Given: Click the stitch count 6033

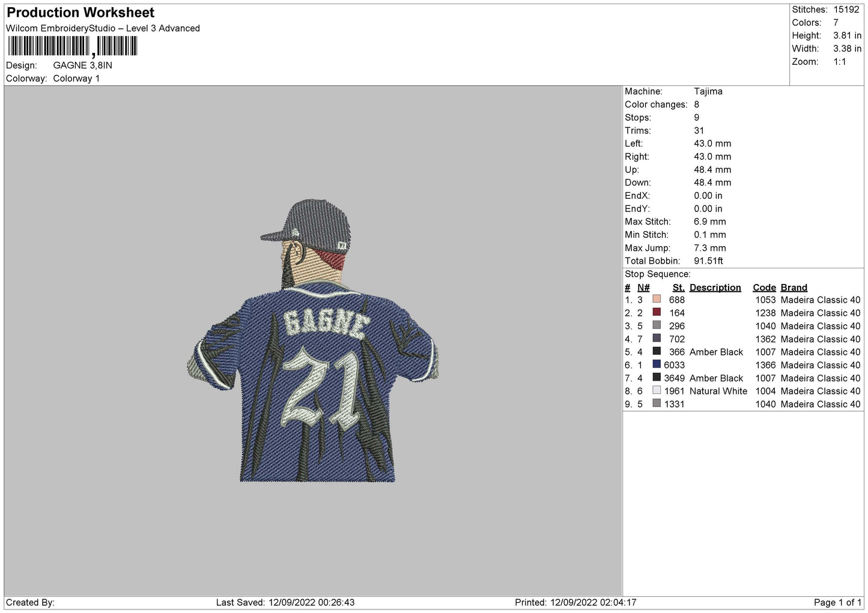Looking at the screenshot, I should point(674,365).
